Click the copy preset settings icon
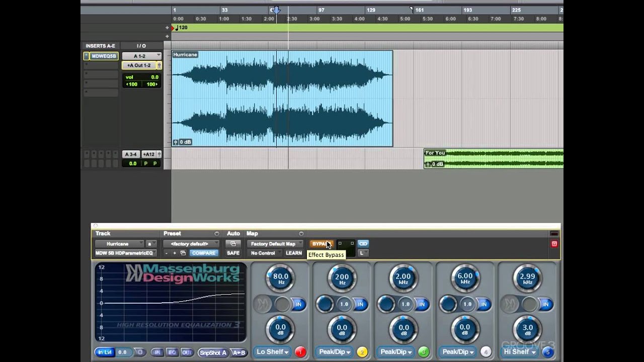 183,253
